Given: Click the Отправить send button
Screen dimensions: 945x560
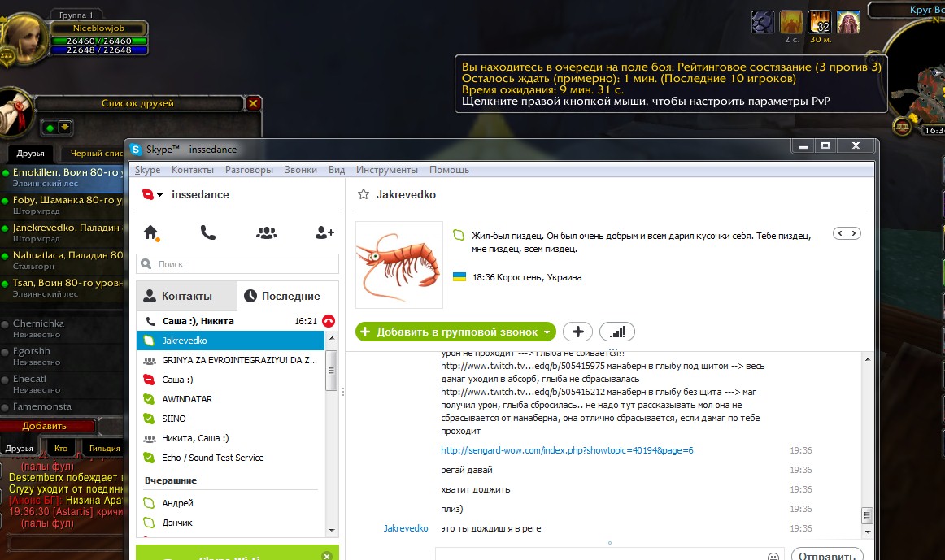Looking at the screenshot, I should coord(827,554).
